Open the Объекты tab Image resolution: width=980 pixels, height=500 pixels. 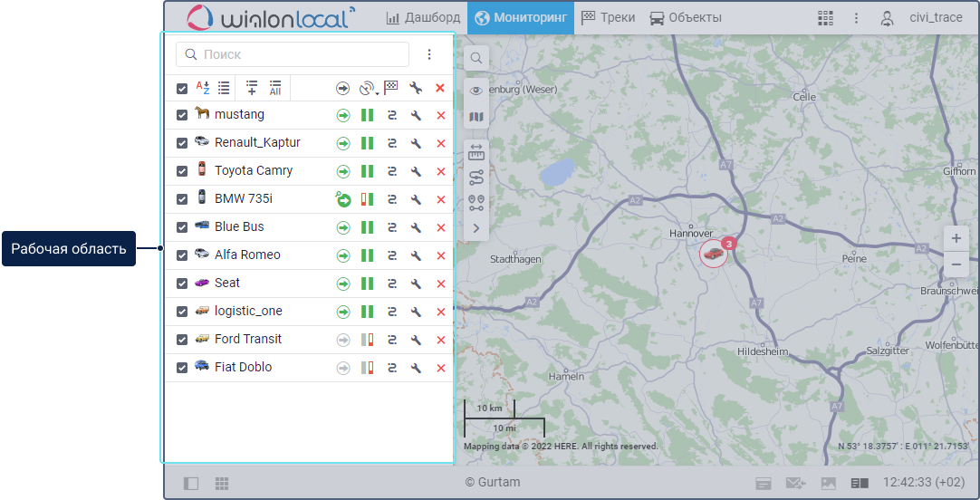pyautogui.click(x=686, y=18)
